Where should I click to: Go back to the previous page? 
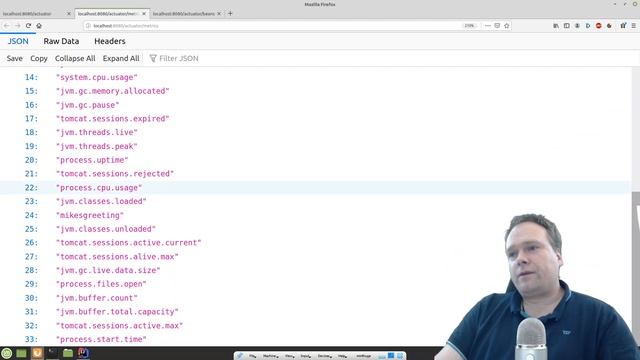coord(7,26)
